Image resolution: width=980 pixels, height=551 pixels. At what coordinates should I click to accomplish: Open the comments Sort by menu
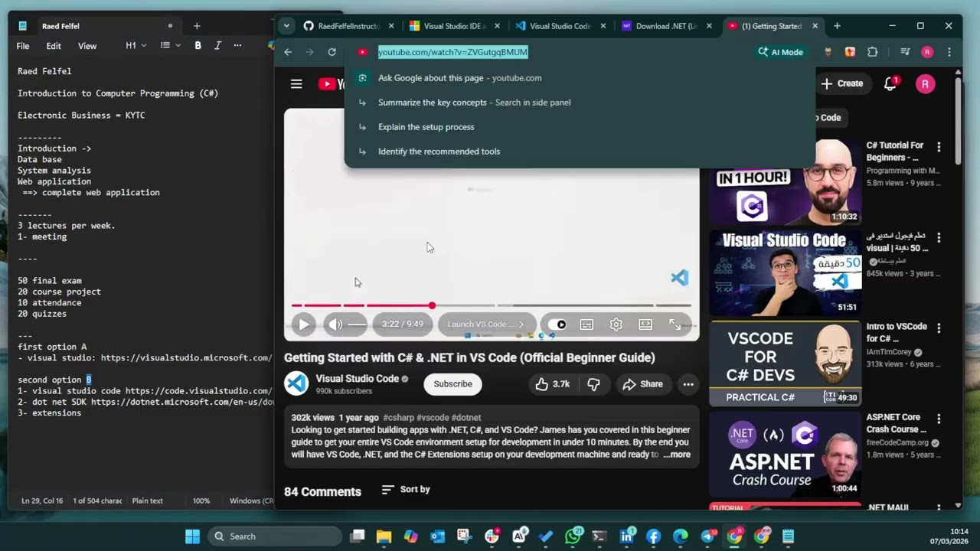point(406,489)
